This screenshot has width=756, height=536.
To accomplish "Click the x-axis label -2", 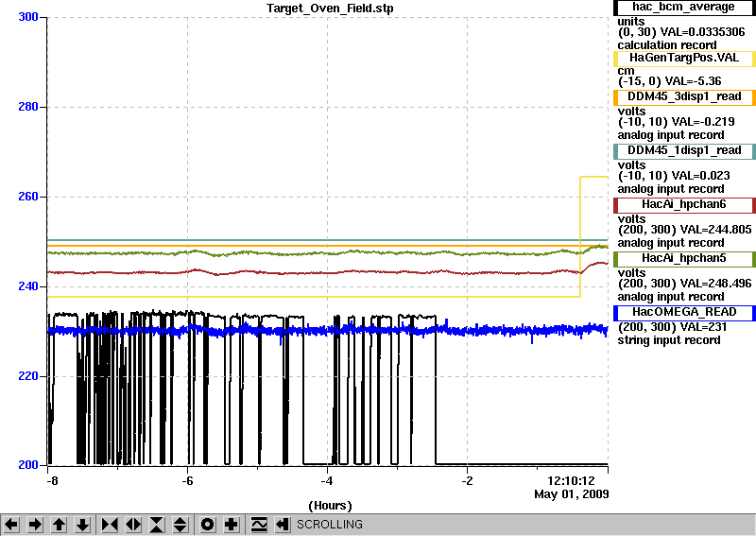I will [x=467, y=481].
